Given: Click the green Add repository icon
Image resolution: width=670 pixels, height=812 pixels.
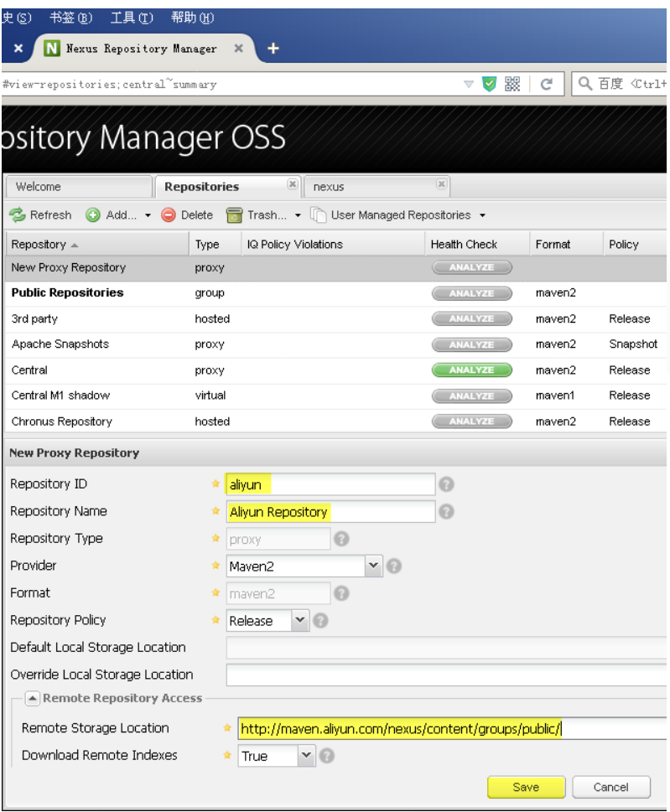Looking at the screenshot, I should [x=93, y=215].
